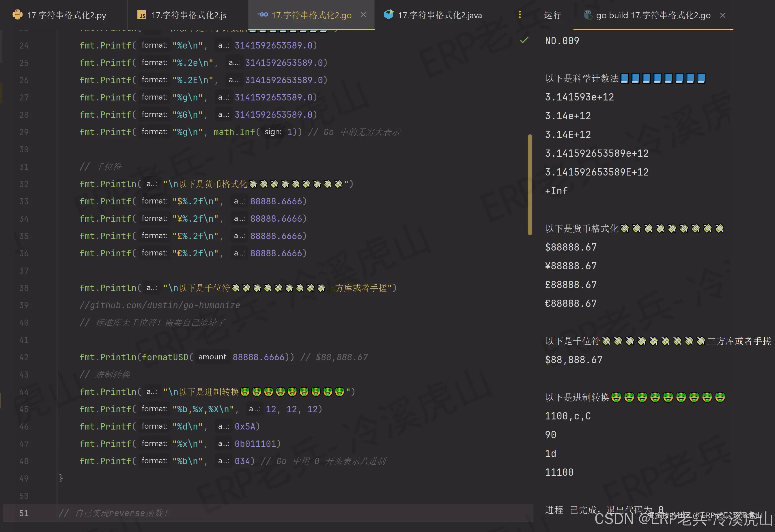This screenshot has width=775, height=532.
Task: Open the vertical three-dot editor tabs menu
Action: 520,15
